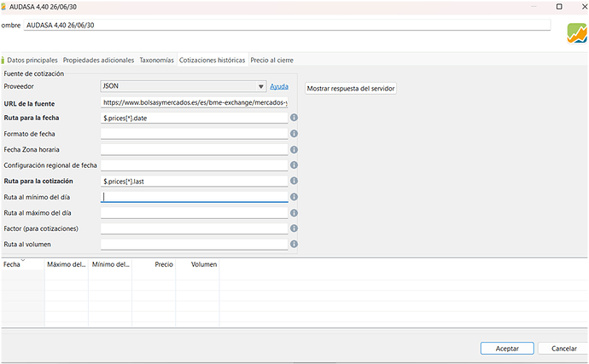Viewport: 589px width, 364px height.
Task: Select the Precio al cierre tab
Action: 272,60
